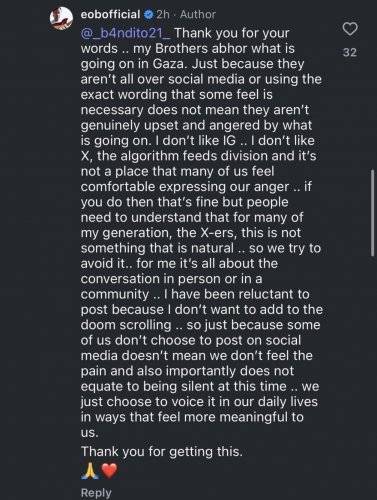
Task: Click the Author label
Action: coord(198,14)
